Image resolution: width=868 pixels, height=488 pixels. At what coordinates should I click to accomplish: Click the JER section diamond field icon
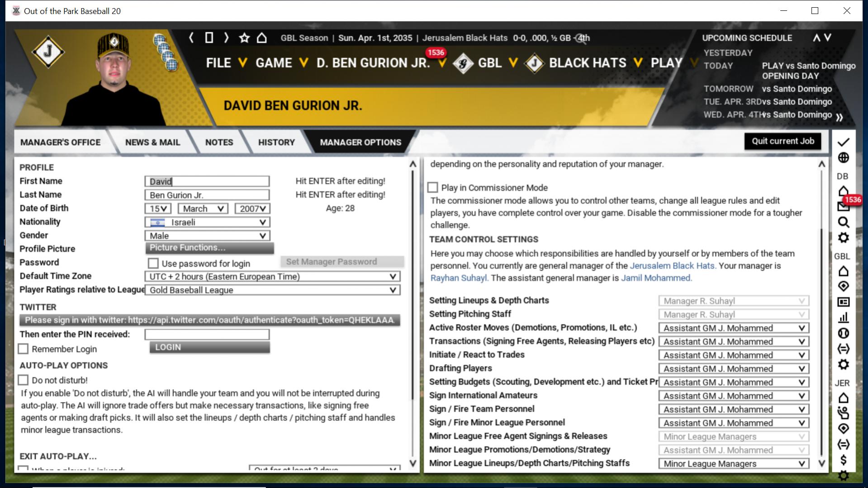[x=843, y=428]
